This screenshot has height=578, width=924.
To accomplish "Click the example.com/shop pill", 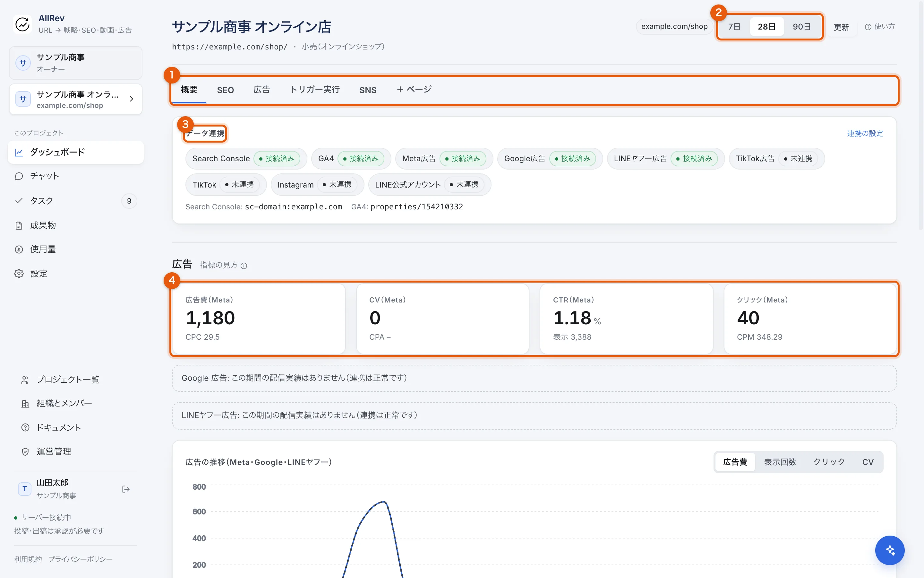I will (674, 27).
